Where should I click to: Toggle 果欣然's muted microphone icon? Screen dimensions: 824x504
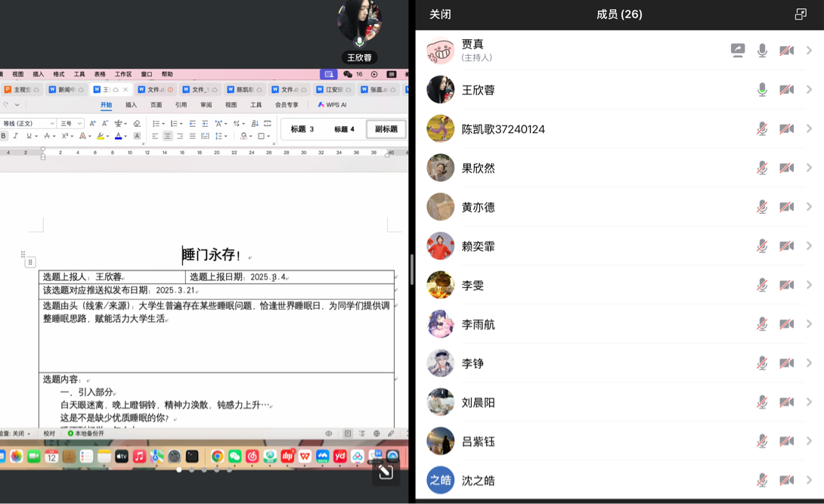(x=762, y=168)
